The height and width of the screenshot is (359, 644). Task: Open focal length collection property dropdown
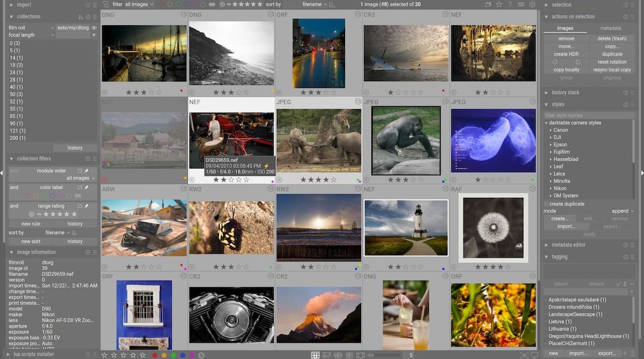[x=32, y=35]
